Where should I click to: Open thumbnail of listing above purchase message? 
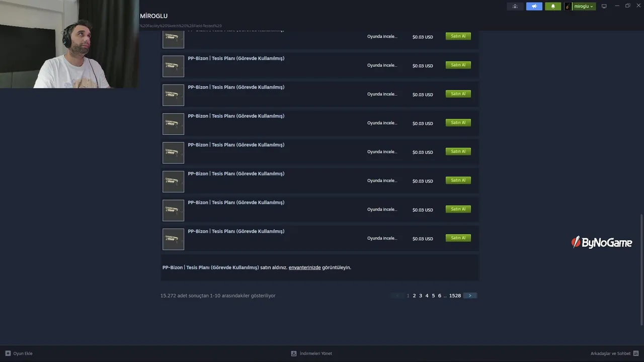coord(173,239)
